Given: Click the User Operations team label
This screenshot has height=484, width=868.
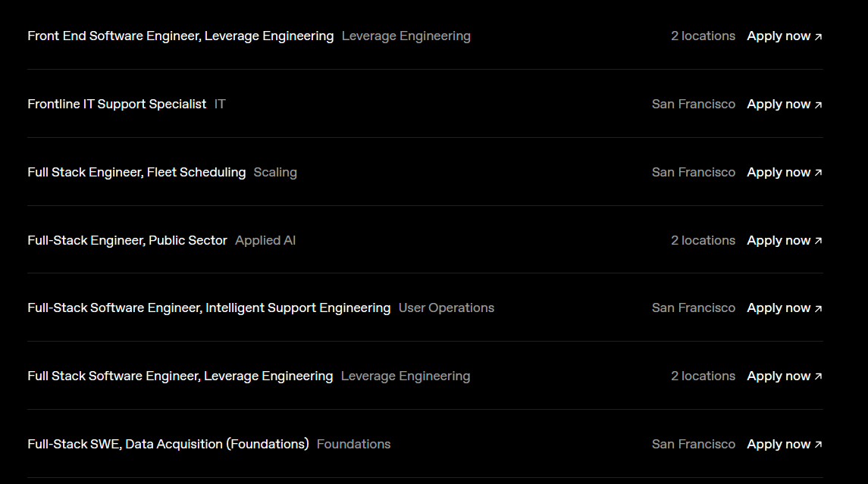Looking at the screenshot, I should point(447,308).
